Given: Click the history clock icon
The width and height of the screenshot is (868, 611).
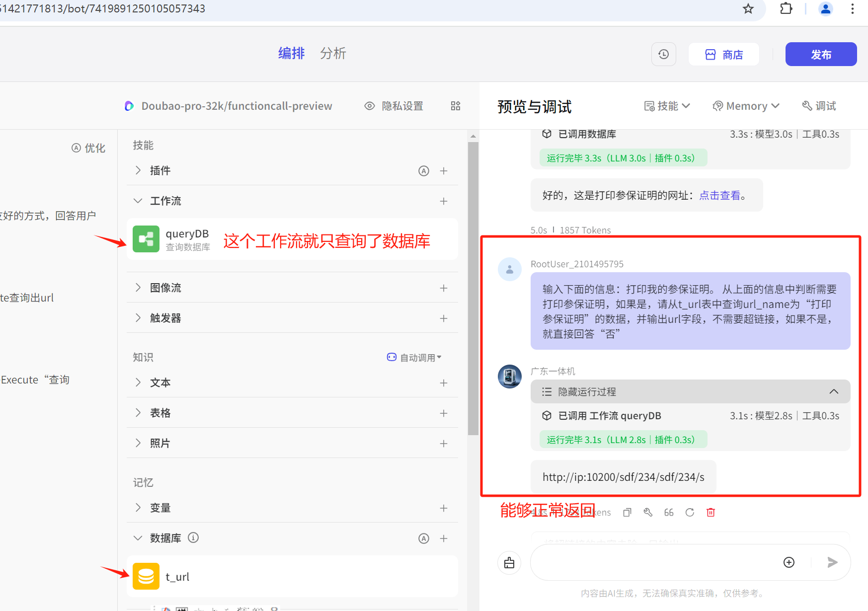Looking at the screenshot, I should pyautogui.click(x=663, y=54).
